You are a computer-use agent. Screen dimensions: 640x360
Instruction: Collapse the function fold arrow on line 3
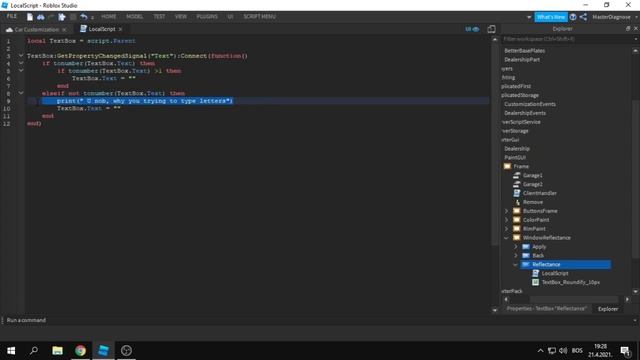[21, 56]
